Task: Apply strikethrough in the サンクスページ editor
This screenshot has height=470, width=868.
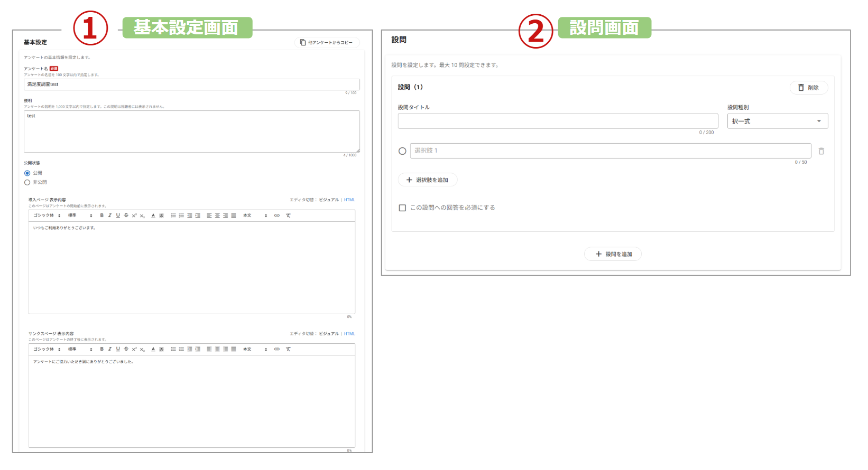Action: point(126,349)
